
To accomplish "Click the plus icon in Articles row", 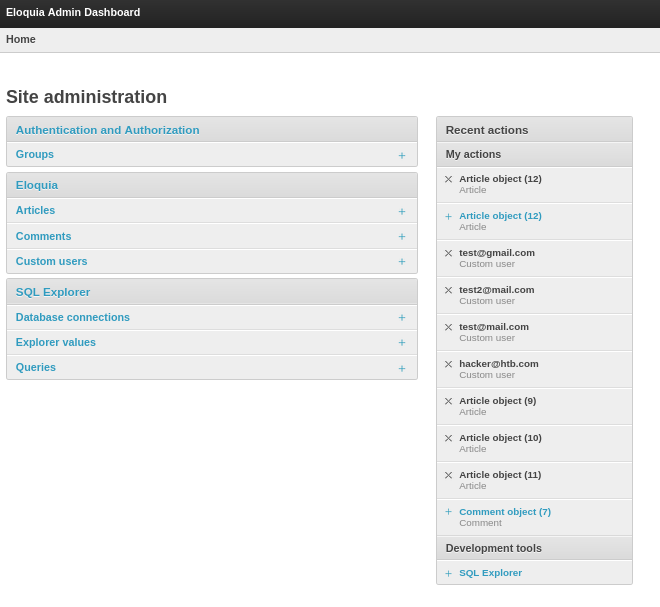I will 402,211.
